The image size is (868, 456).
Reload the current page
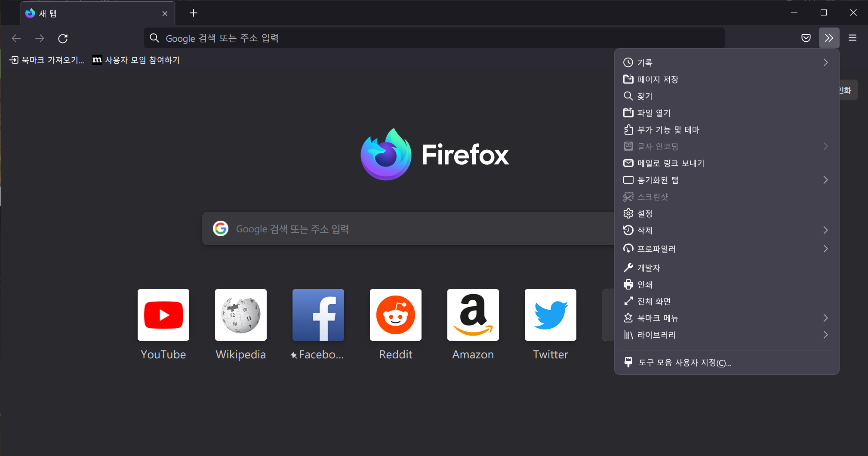tap(63, 38)
